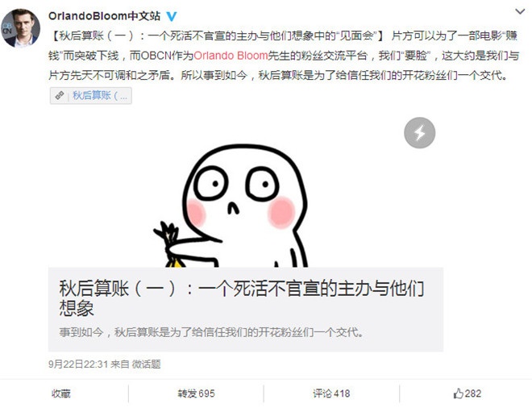Screen dimensions: 532x408
Task: Open the Orlando Bloom red hyperlink
Action: click(x=231, y=56)
